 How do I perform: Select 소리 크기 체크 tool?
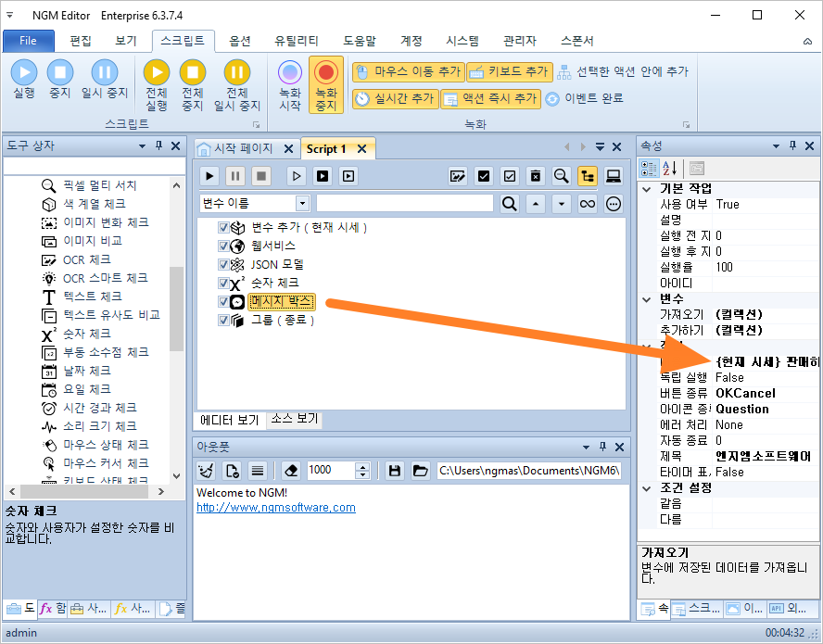[x=100, y=426]
